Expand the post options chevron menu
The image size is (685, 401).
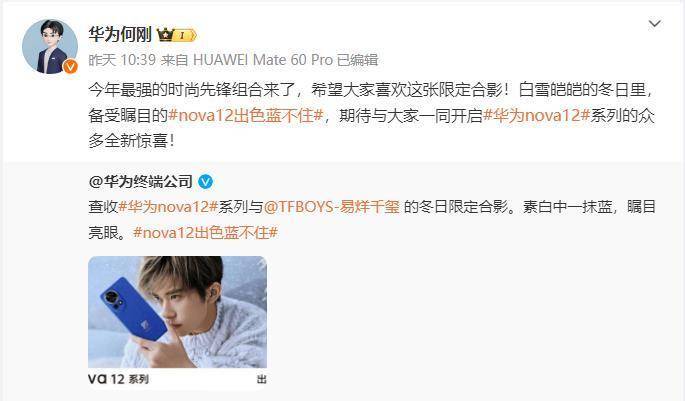[x=654, y=24]
